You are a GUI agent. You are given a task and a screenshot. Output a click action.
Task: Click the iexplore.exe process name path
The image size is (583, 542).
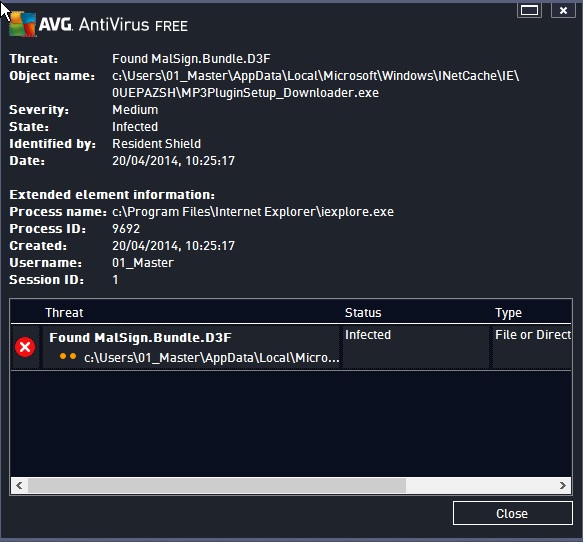click(x=253, y=212)
